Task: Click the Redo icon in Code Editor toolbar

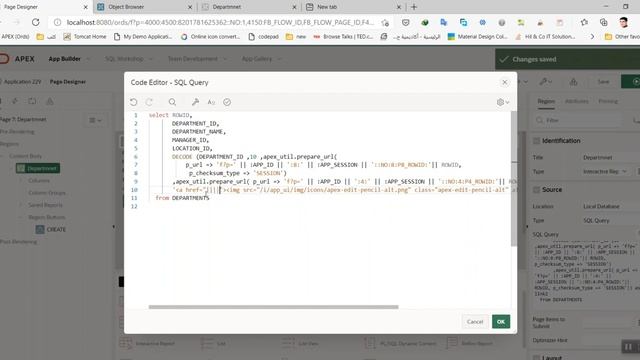Action: click(x=149, y=102)
